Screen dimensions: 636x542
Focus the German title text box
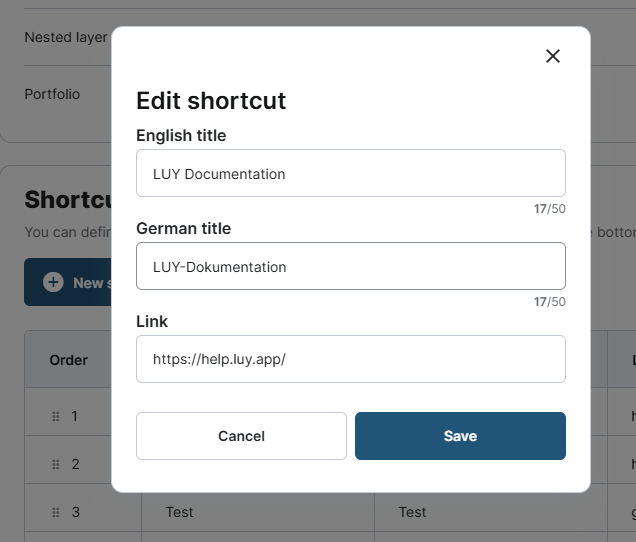point(350,266)
